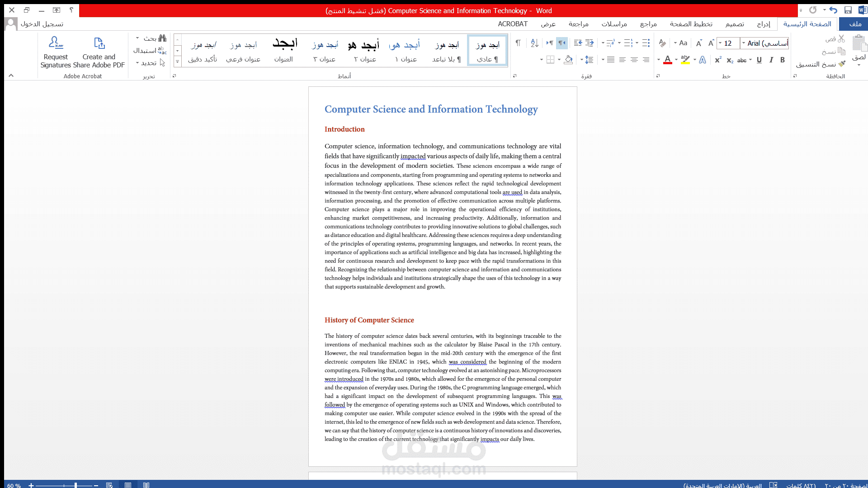Apply the عادي Normal style
The height and width of the screenshot is (488, 868).
coord(487,51)
